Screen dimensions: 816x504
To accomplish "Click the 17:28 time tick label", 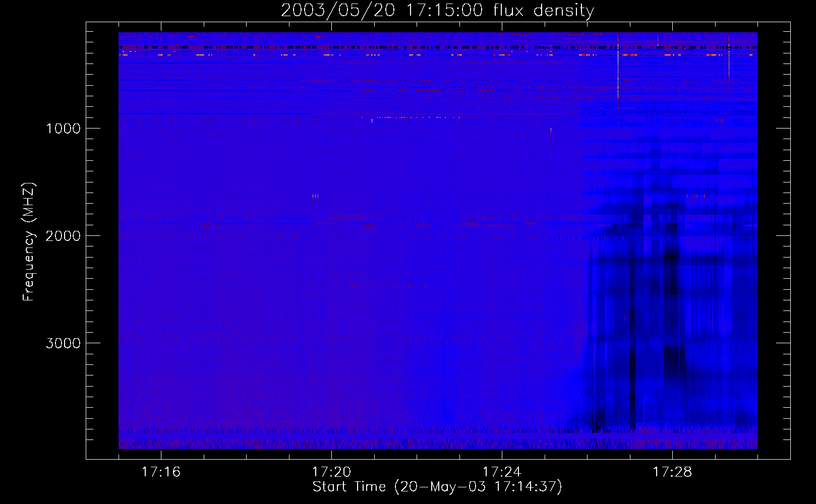I will click(x=672, y=472).
